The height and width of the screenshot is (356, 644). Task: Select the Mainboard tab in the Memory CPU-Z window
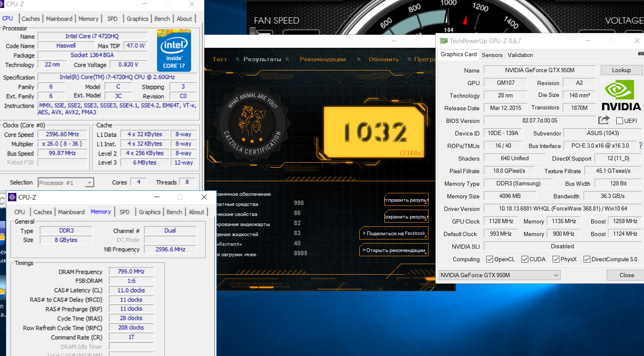click(x=71, y=212)
